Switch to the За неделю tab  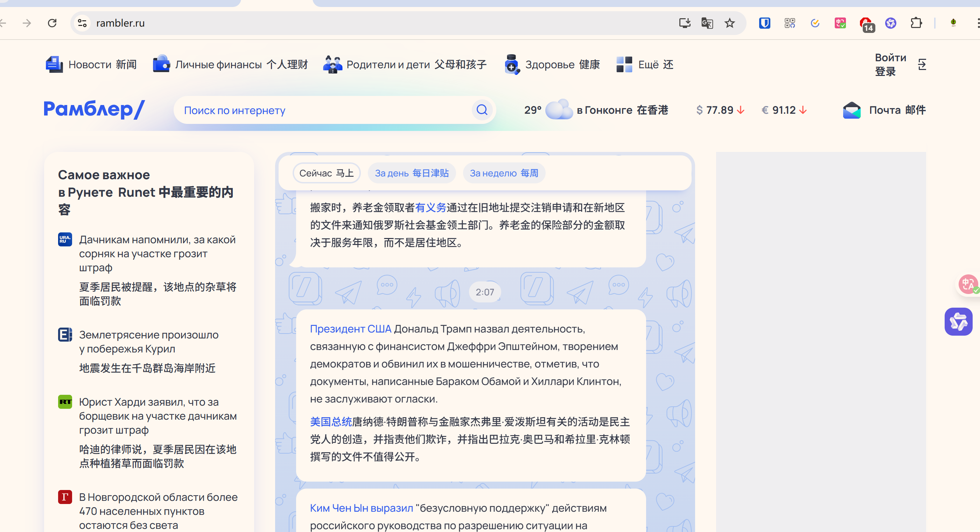click(x=504, y=173)
